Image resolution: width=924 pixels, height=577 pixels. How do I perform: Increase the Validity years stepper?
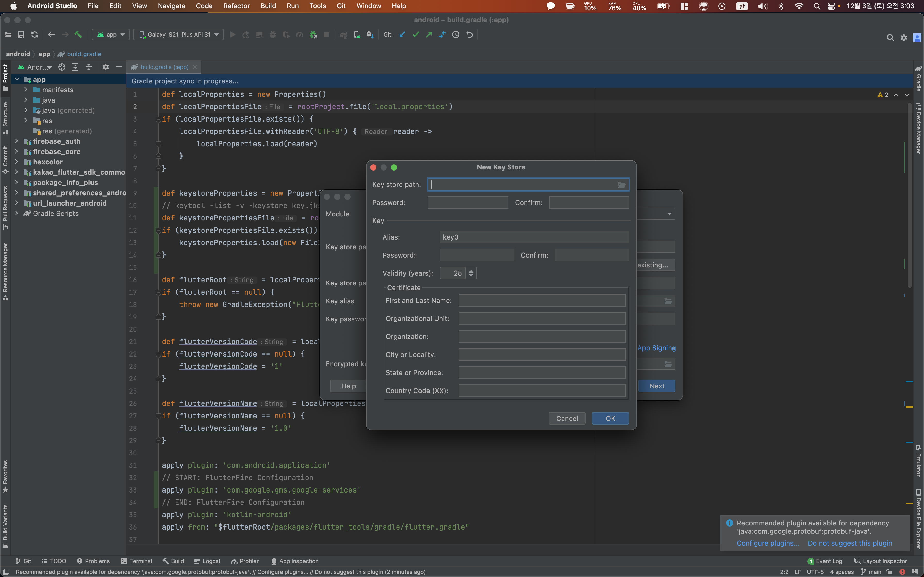(471, 271)
